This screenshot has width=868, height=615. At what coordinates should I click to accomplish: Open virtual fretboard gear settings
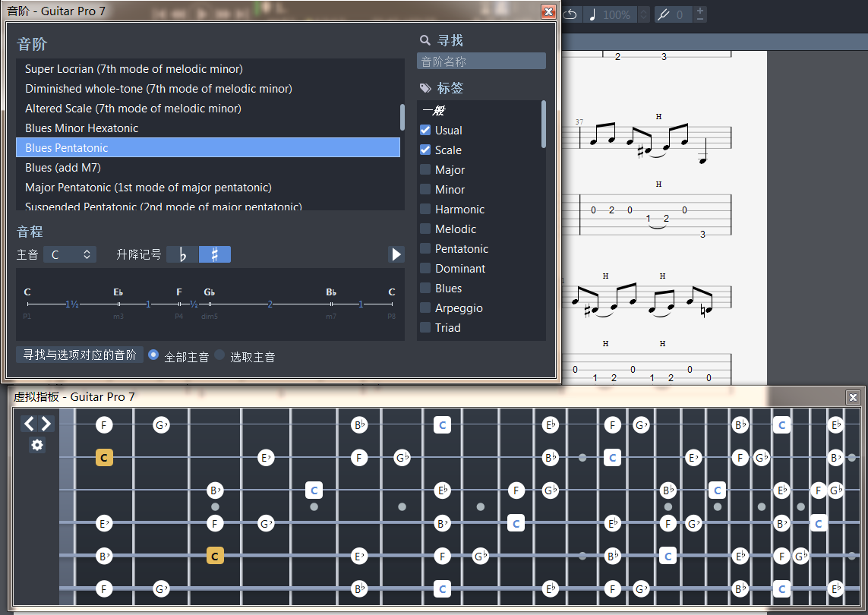[37, 445]
